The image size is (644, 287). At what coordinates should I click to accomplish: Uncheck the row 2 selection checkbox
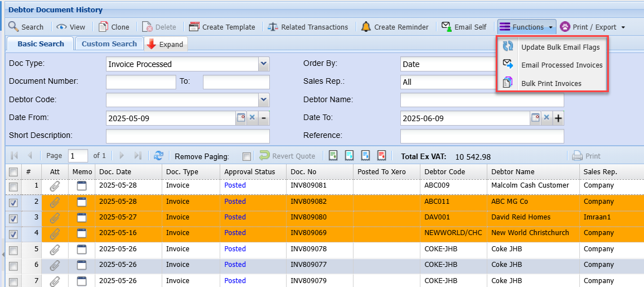[x=13, y=203]
